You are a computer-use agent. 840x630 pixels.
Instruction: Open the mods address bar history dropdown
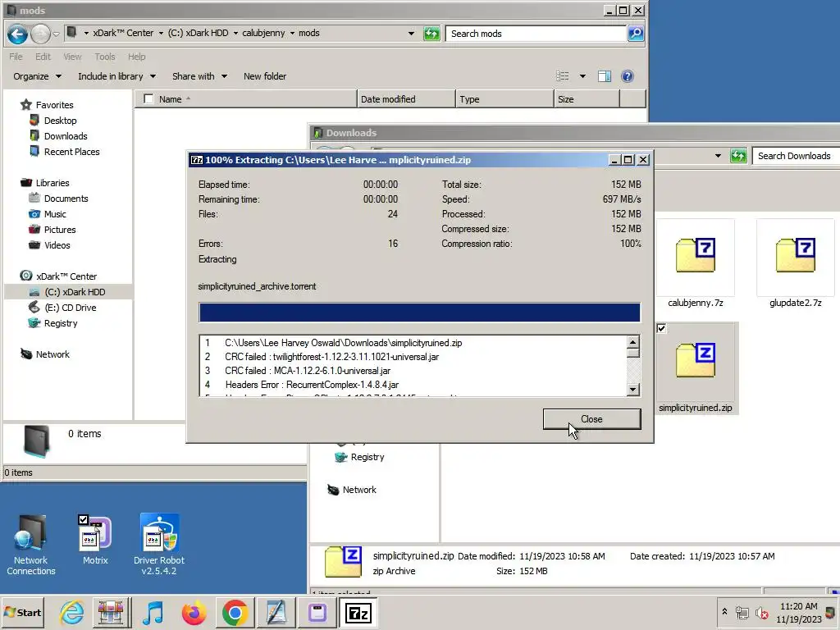411,33
